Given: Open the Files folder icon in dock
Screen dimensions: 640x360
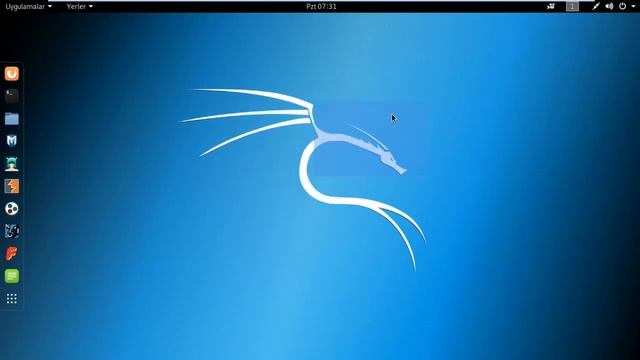Looking at the screenshot, I should 12,119.
